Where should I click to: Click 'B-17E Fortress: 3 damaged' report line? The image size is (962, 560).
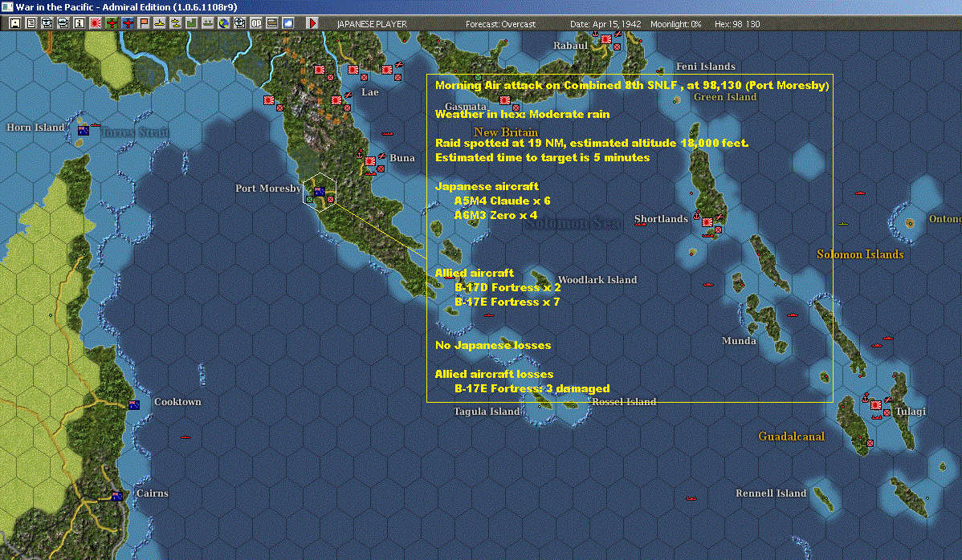pos(532,388)
